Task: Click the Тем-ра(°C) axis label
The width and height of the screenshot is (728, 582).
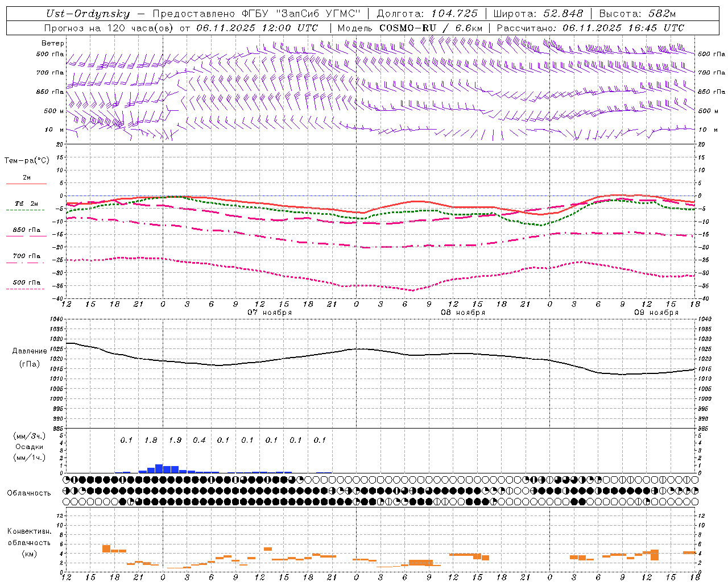Action: pos(27,161)
